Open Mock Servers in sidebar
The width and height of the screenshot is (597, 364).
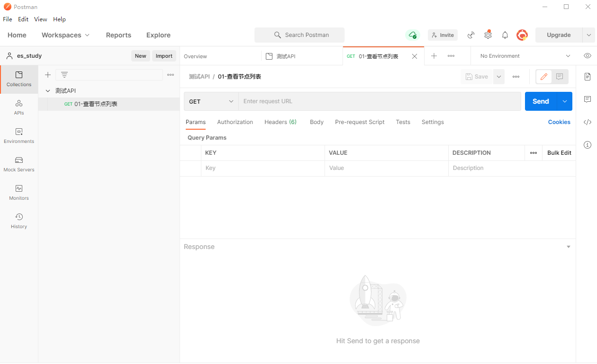[x=19, y=164]
